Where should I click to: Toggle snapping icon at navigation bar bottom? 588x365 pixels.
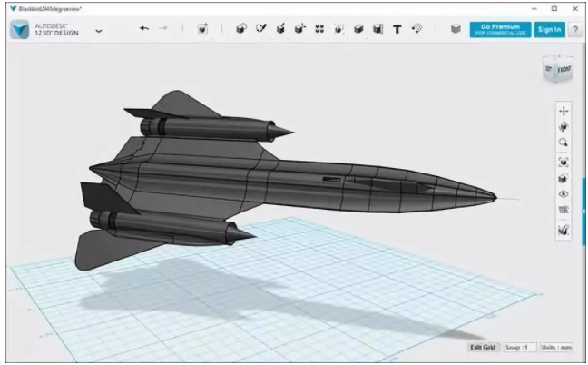pyautogui.click(x=563, y=230)
